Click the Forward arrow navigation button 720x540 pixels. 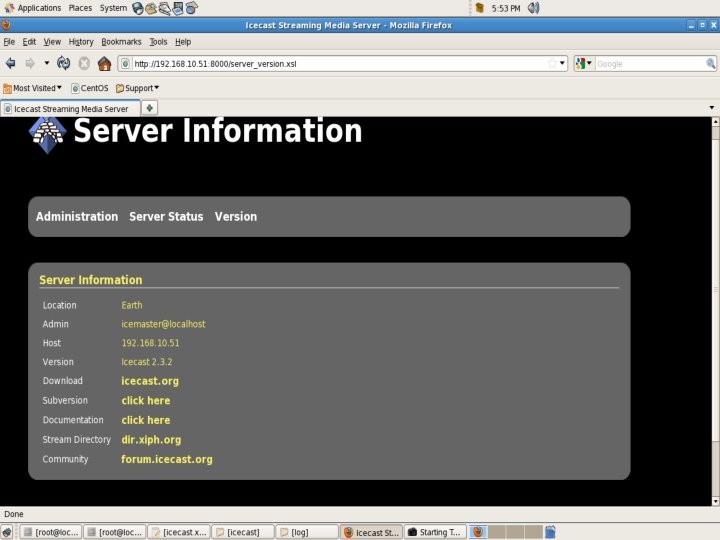[x=30, y=63]
